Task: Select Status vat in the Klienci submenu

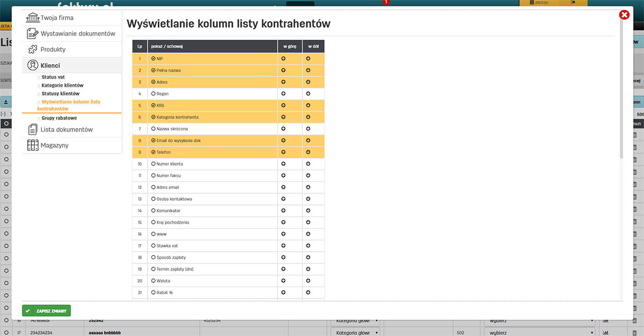Action: click(x=54, y=76)
